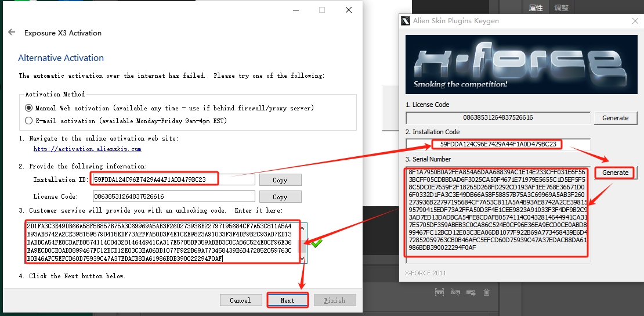
Task: Select the Manual Web activation option
Action: tap(29, 108)
